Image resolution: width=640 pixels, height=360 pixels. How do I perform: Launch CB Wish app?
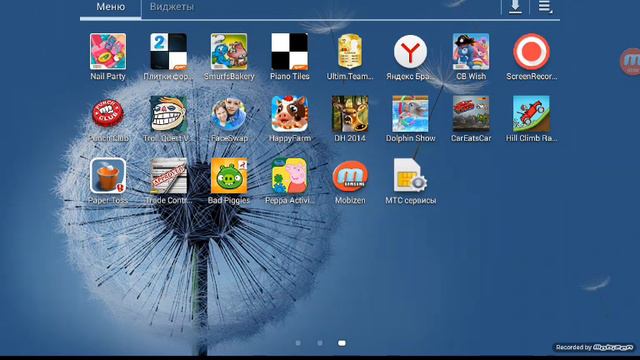[x=471, y=52]
